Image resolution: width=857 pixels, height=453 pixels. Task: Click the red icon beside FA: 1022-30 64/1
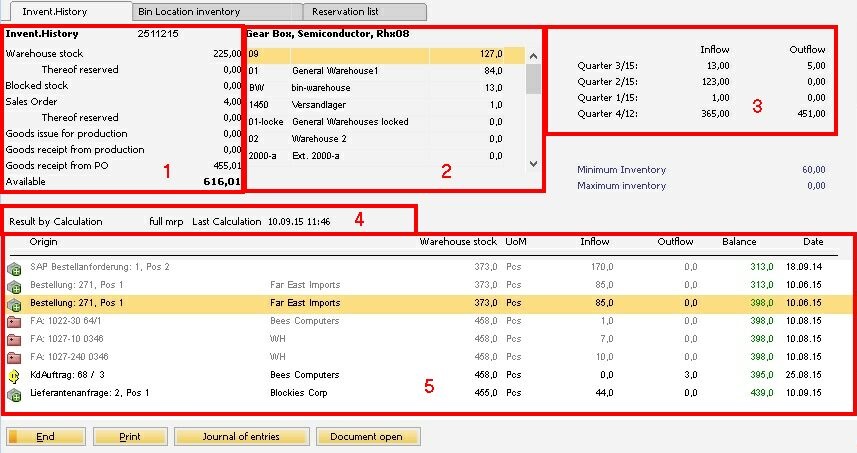point(14,321)
